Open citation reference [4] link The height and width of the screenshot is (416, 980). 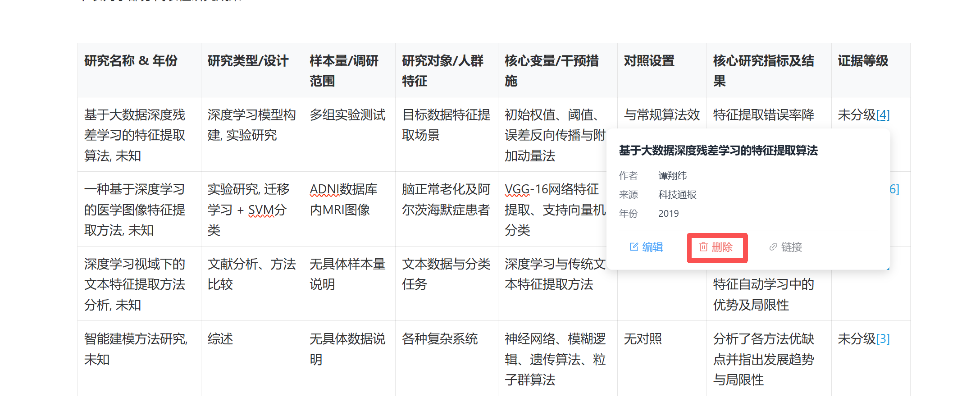tap(883, 115)
